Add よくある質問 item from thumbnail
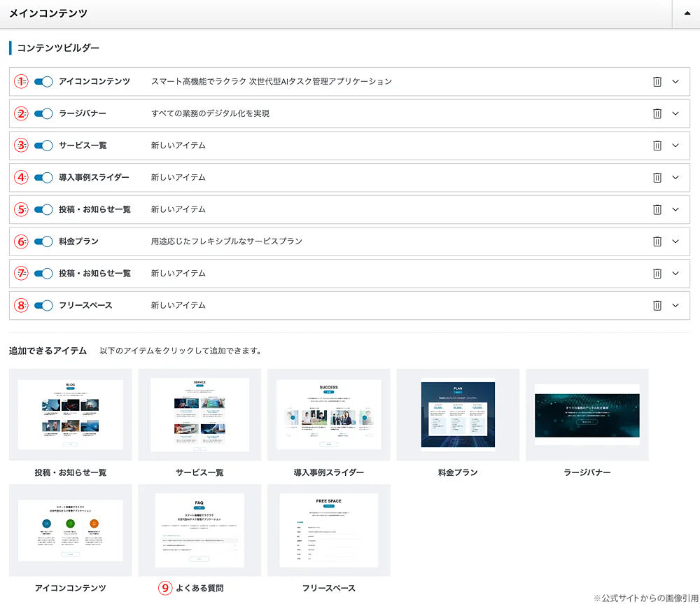The image size is (700, 604). coord(199,530)
